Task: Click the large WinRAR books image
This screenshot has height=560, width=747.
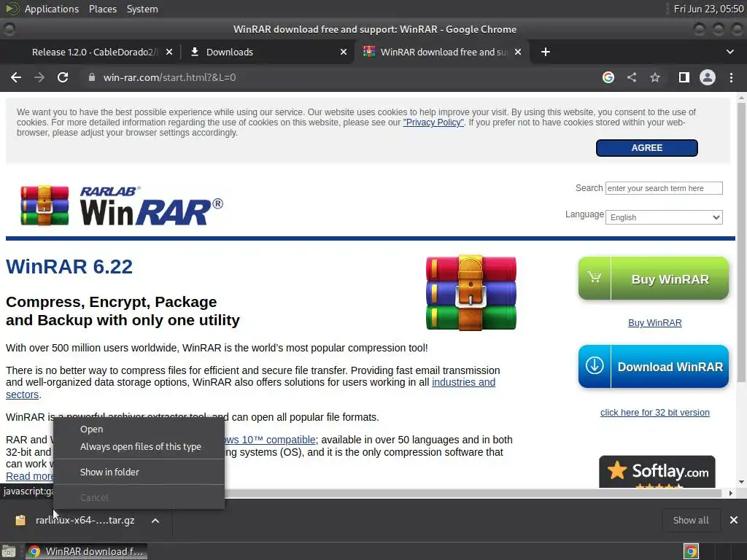Action: 471,293
